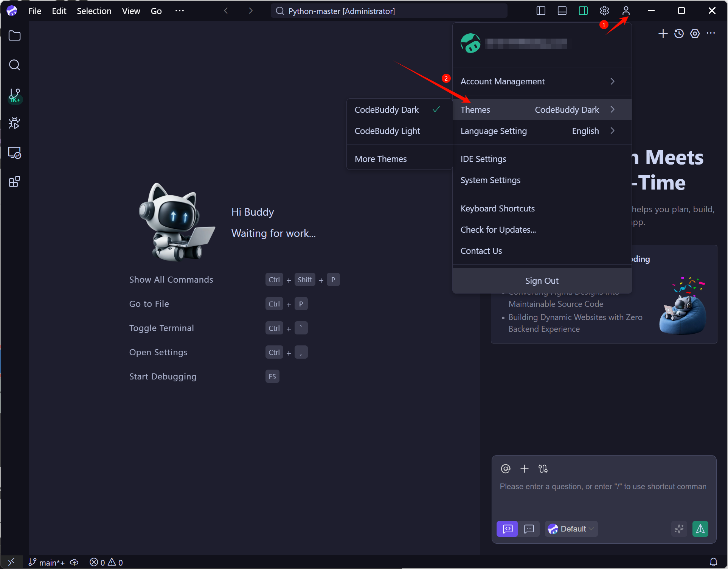This screenshot has height=569, width=728.
Task: Open the Explorer folder icon in sidebar
Action: [14, 36]
